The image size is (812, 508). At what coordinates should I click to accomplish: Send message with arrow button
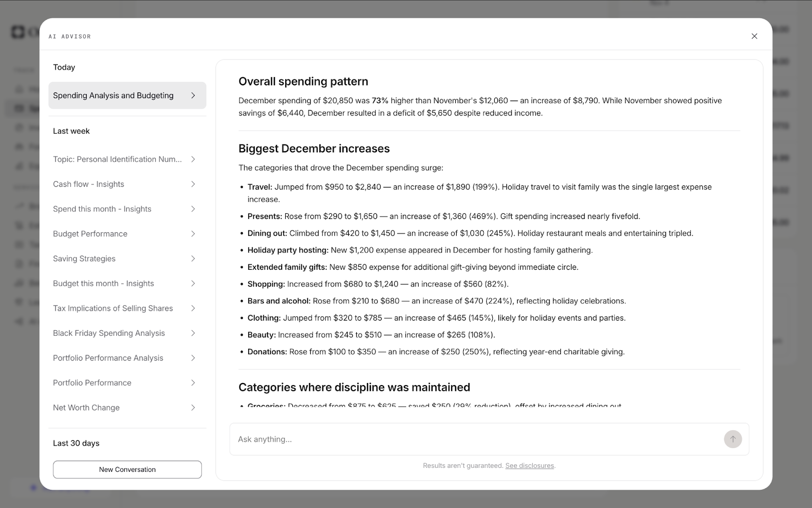coord(733,439)
